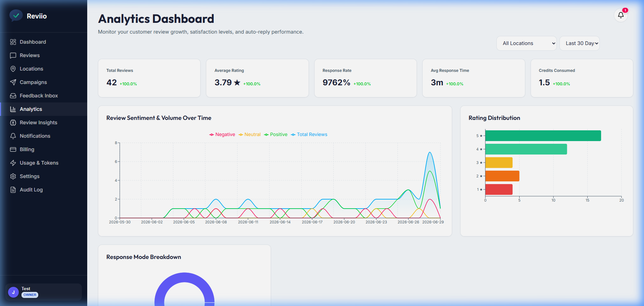Open Audit Log page
644x306 pixels.
pyautogui.click(x=44, y=190)
